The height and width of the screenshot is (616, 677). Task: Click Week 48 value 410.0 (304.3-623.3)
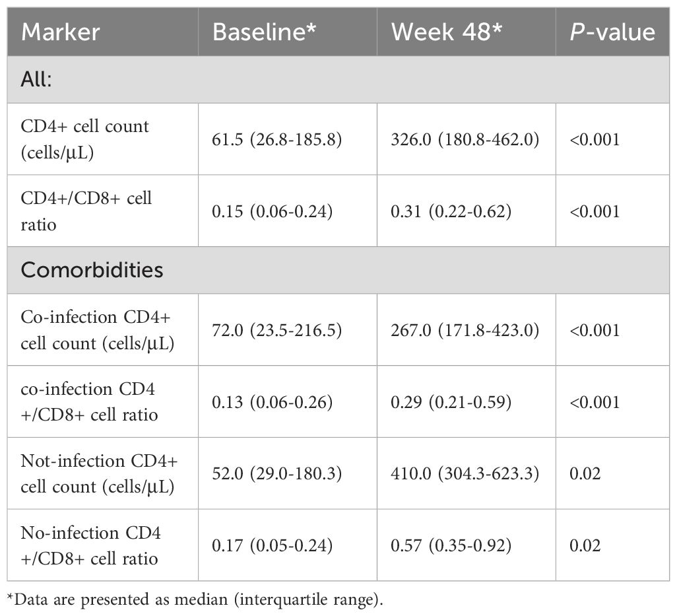465,474
